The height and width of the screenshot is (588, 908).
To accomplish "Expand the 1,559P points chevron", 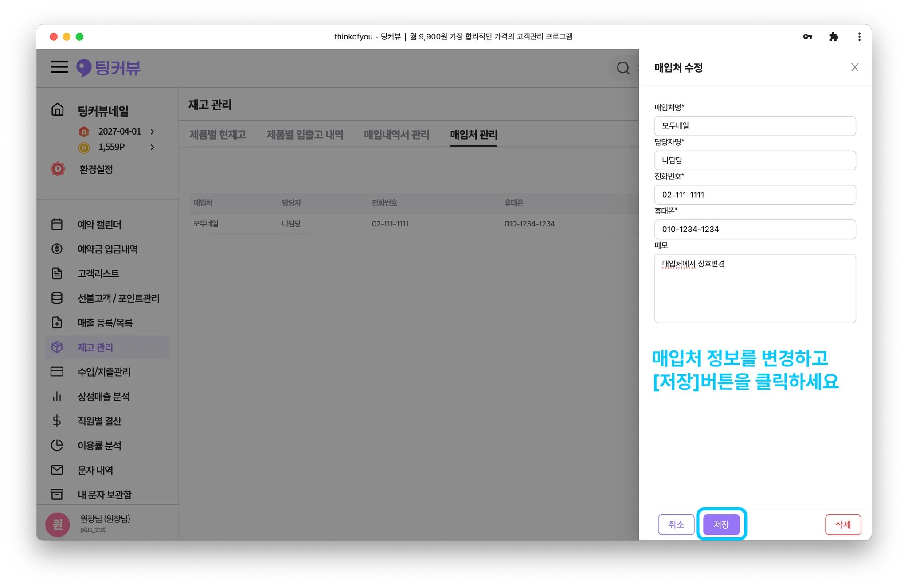I will [152, 147].
